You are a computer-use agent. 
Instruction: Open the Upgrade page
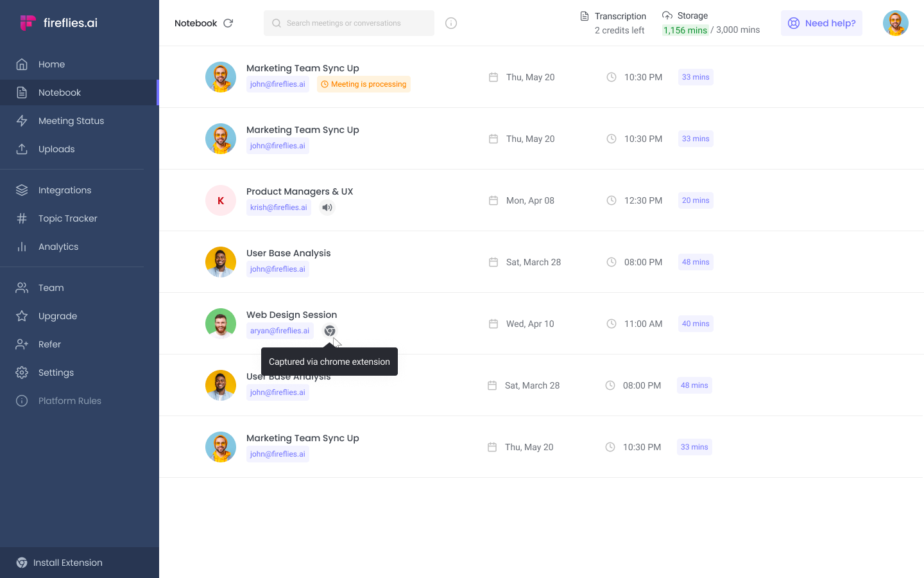pos(59,316)
